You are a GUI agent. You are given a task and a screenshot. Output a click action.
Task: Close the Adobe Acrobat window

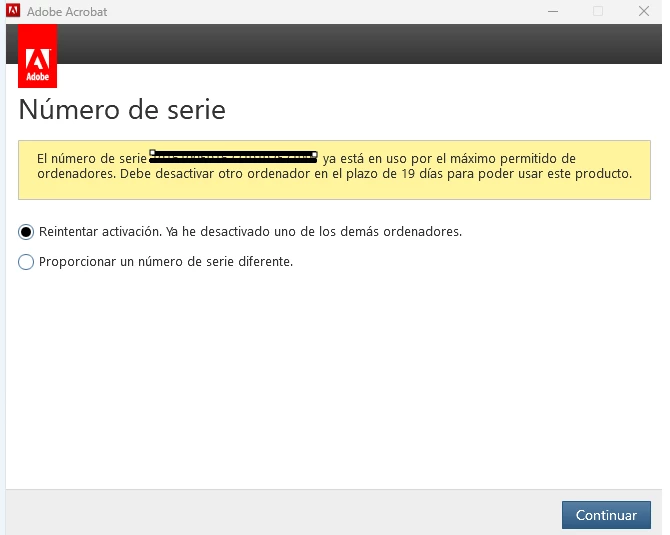(644, 11)
